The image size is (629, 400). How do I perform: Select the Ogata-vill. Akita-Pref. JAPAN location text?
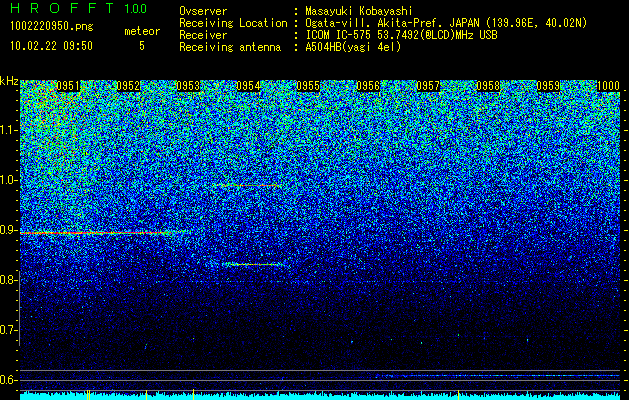tap(446, 23)
